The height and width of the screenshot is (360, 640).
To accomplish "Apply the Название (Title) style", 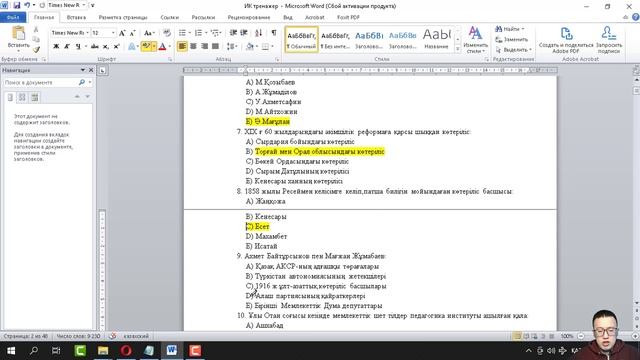I will click(436, 40).
